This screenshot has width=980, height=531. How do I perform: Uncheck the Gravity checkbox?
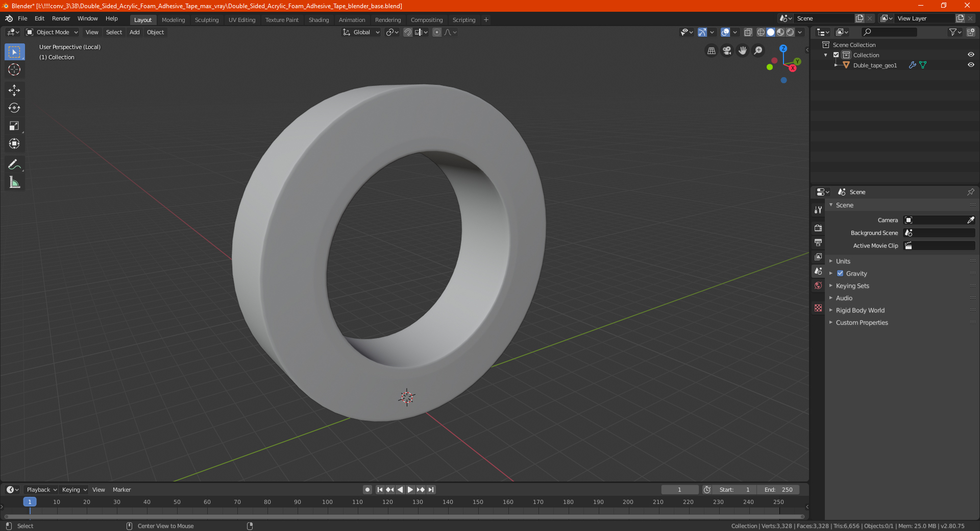click(x=840, y=273)
